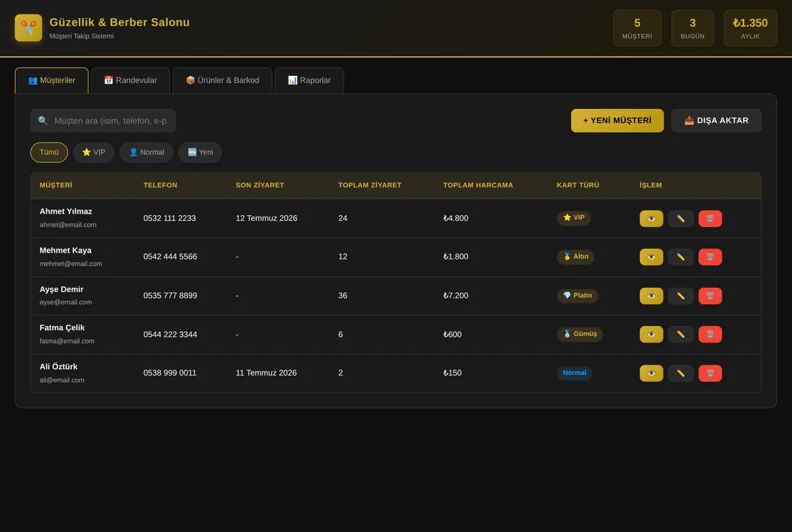Click the AYLIK ₺1.350 stat card
The image size is (792, 532).
tap(750, 28)
